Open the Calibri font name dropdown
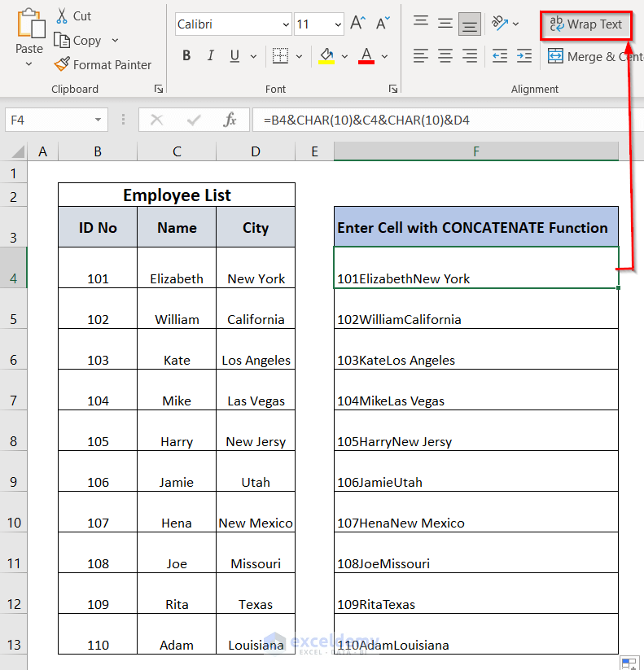 point(287,24)
